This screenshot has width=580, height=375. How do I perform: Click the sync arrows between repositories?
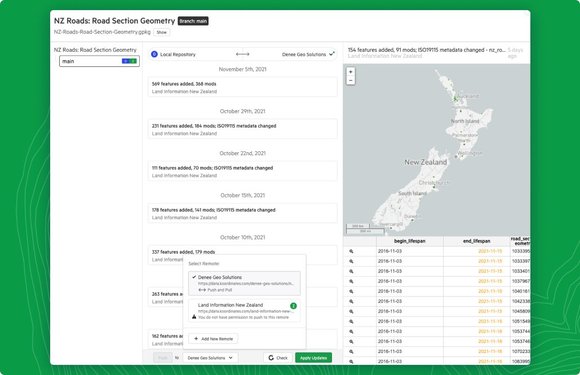coord(243,54)
